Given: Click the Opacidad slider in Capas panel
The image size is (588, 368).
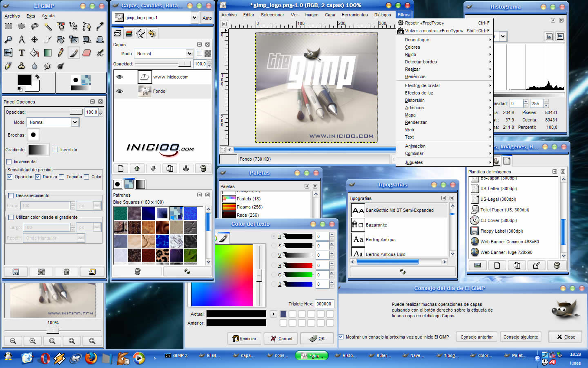Looking at the screenshot, I should (163, 64).
